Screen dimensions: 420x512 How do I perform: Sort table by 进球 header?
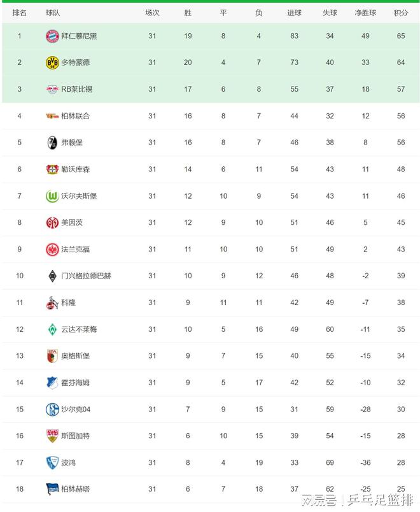[x=294, y=13]
